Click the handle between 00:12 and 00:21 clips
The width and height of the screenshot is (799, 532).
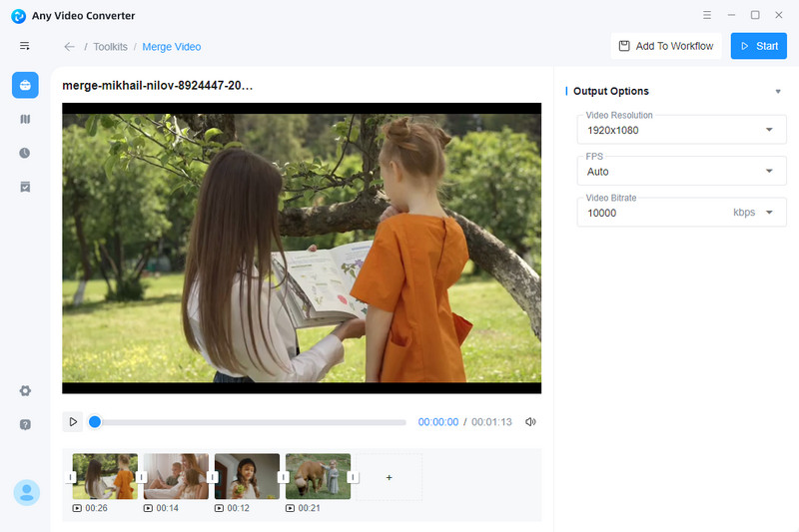pyautogui.click(x=283, y=477)
